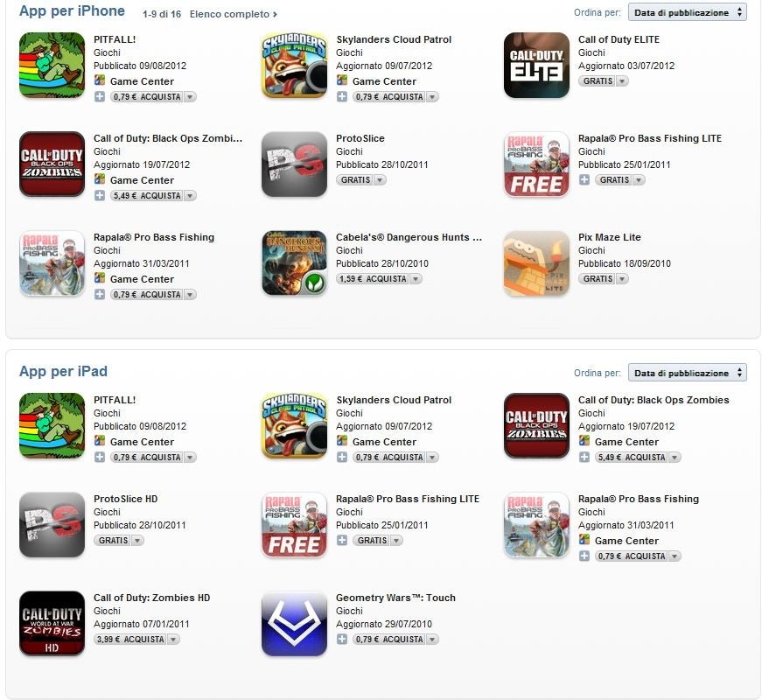Image resolution: width=762 pixels, height=700 pixels.
Task: Open the ProtoSlice iPhone app icon
Action: click(294, 164)
